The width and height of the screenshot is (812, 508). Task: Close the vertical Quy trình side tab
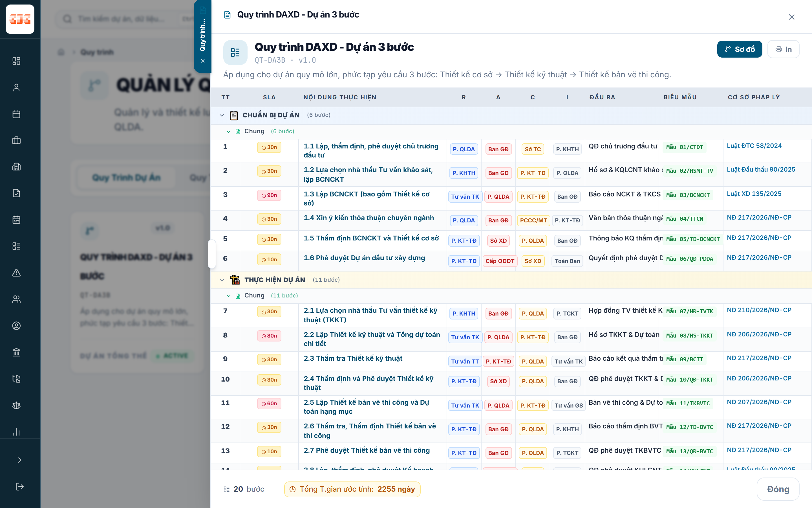point(203,61)
